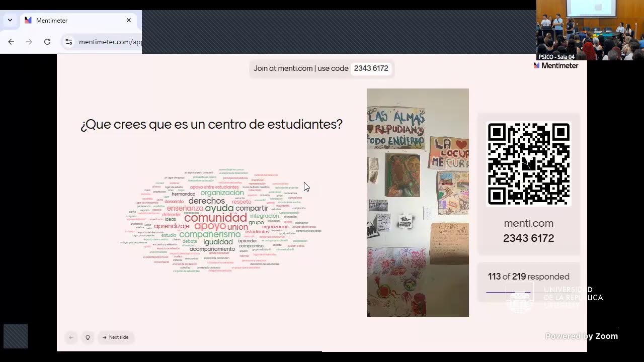Click the QR code for joining the Menti
This screenshot has width=644, height=362.
[x=529, y=163]
